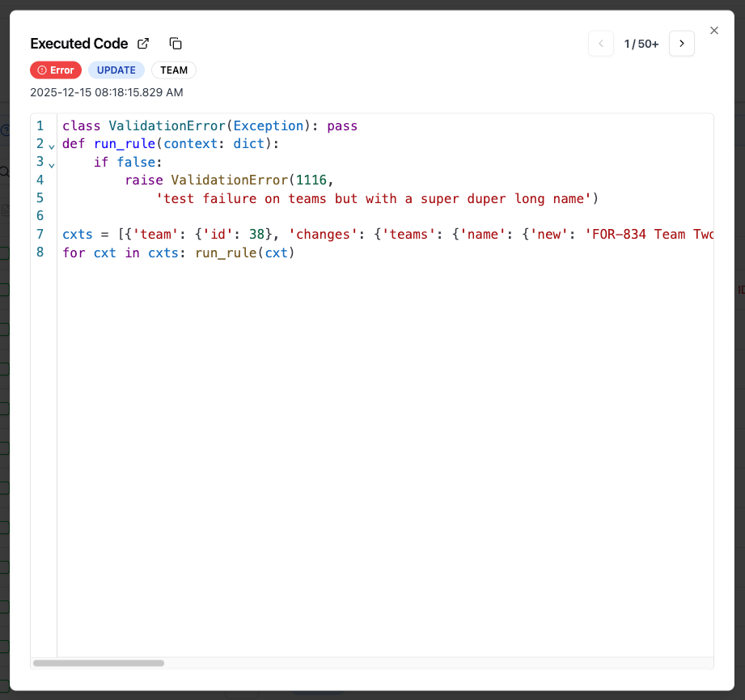Viewport: 745px width, 700px height.
Task: Click 'run_rule(cxt)' call on line 8
Action: pyautogui.click(x=244, y=252)
